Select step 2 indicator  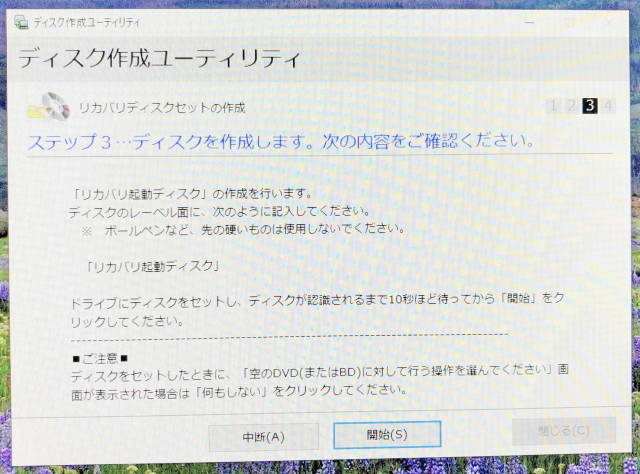pyautogui.click(x=570, y=107)
